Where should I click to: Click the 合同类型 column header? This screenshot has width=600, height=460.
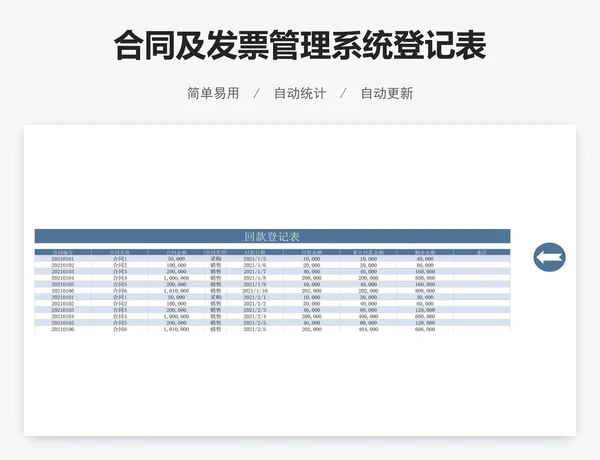click(216, 252)
